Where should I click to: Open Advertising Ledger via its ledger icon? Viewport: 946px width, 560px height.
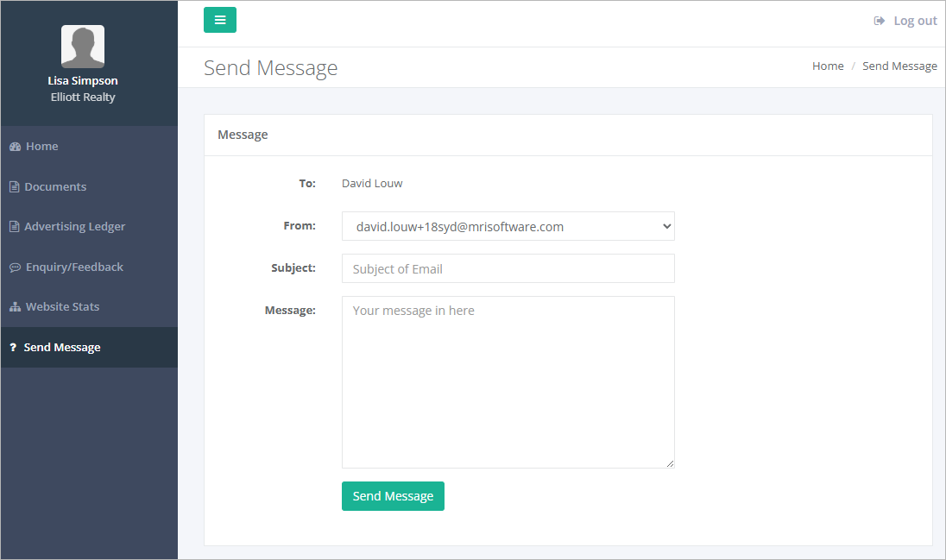click(x=13, y=226)
